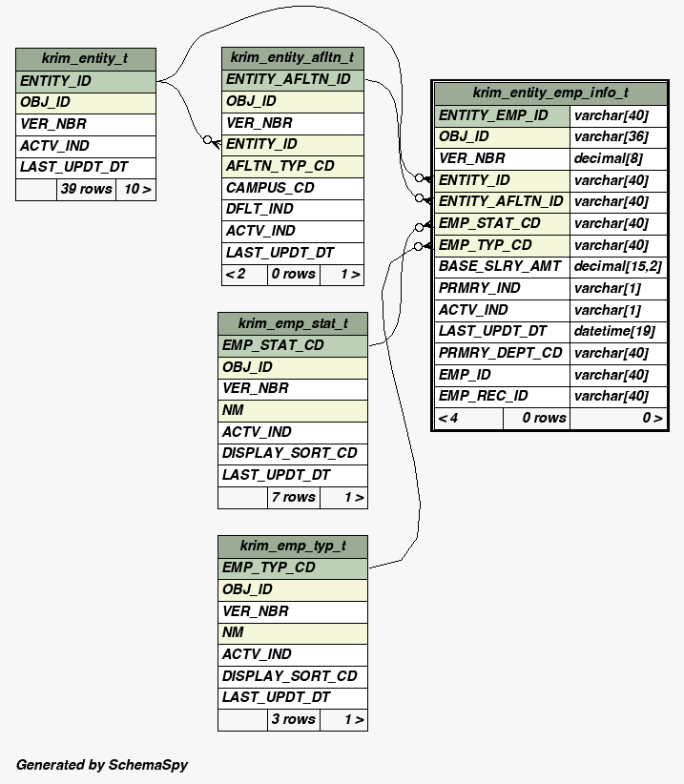Viewport: 684px width, 784px height.
Task: Select ENTITY_ID foreign key in krim_entity_emp_info_t
Action: click(502, 180)
